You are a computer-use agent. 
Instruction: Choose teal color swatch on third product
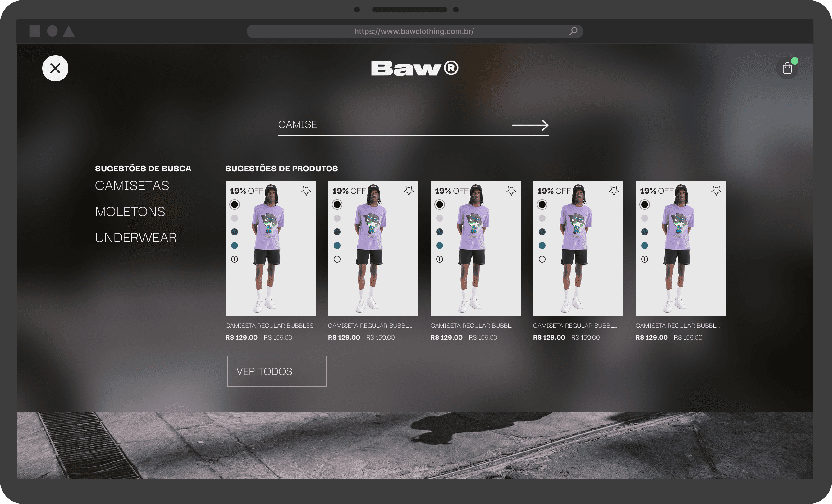(x=440, y=245)
